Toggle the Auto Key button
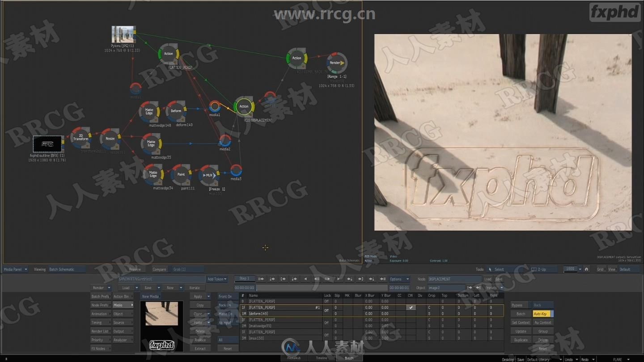This screenshot has height=362, width=644. point(543,314)
